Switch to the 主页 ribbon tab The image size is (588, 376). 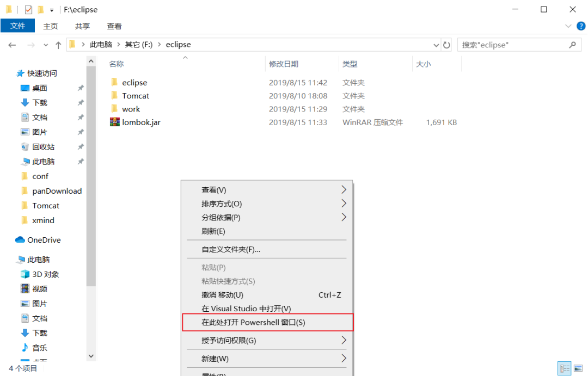[x=51, y=26]
